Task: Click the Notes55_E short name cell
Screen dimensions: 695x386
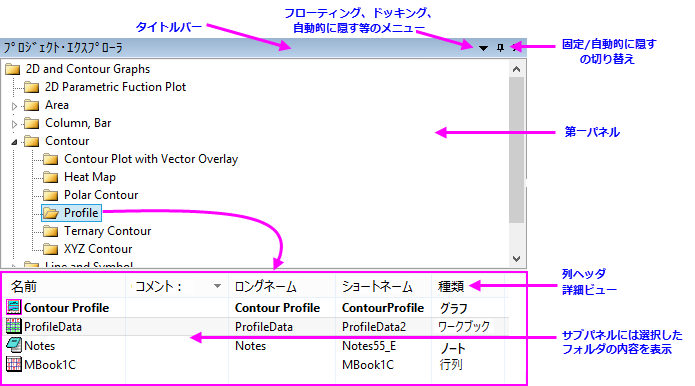Action: 369,346
